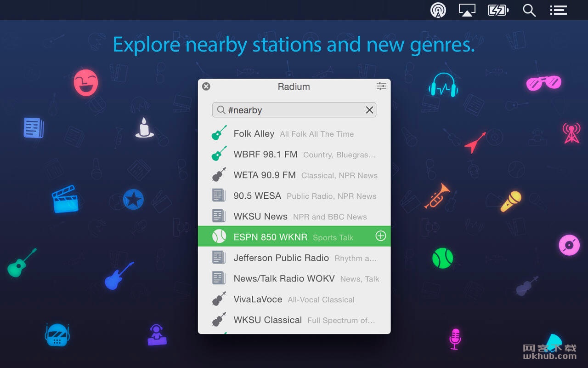Select WKSU News station
Screen dimensions: 588x368
click(x=294, y=217)
